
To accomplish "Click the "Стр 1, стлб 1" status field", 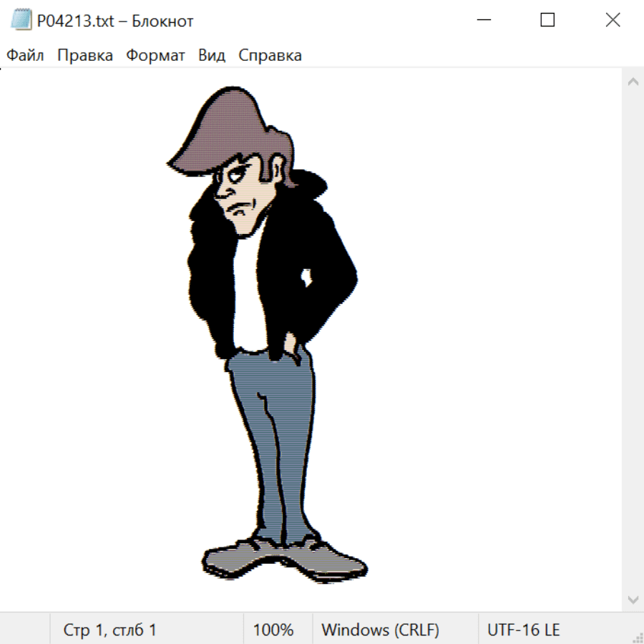I will tap(109, 630).
